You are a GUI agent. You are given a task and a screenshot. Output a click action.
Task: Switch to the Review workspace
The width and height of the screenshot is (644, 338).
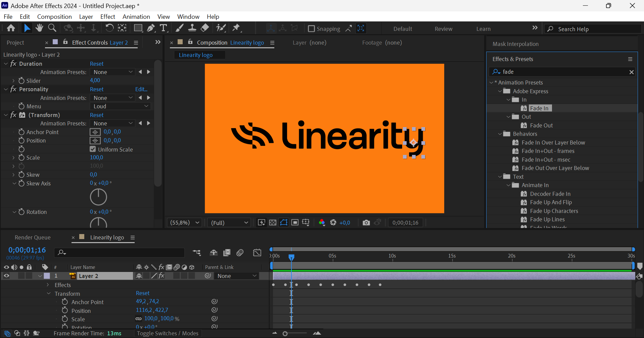click(444, 29)
